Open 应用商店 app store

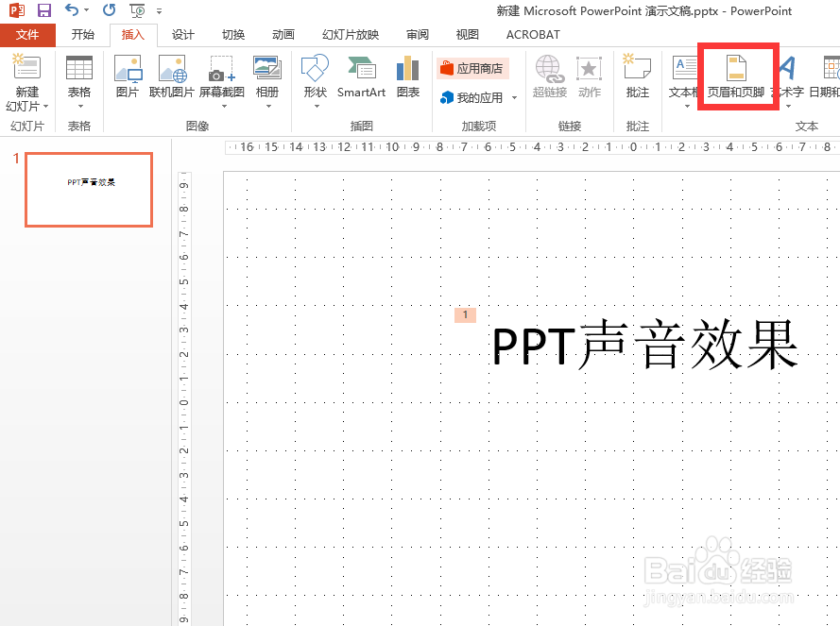pyautogui.click(x=472, y=67)
